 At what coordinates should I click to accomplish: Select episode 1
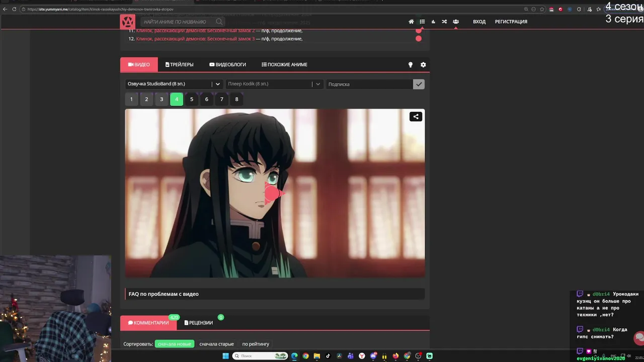[x=131, y=99]
